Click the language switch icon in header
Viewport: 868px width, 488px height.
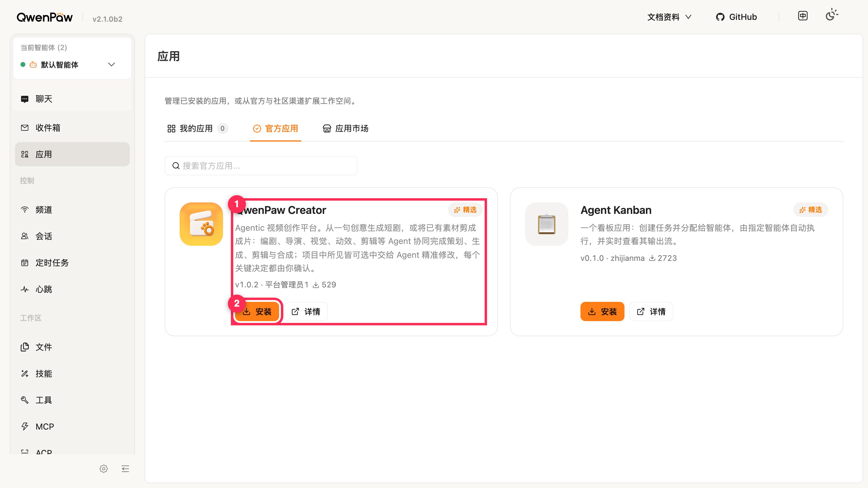pyautogui.click(x=803, y=15)
